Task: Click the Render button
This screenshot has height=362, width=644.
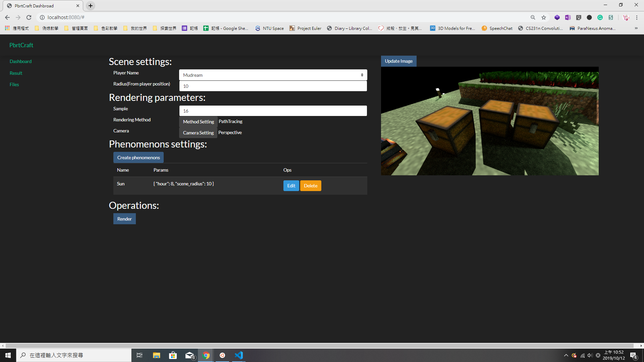Action: pos(124,219)
